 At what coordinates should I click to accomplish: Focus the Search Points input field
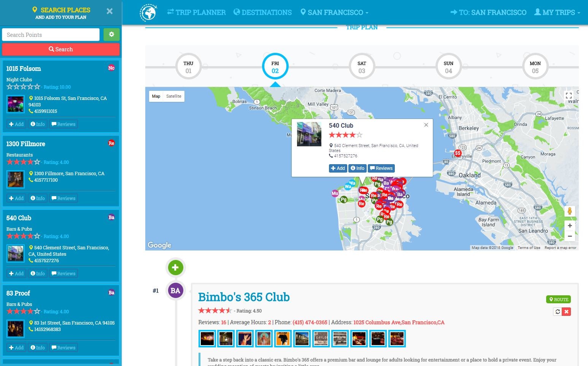tap(51, 35)
